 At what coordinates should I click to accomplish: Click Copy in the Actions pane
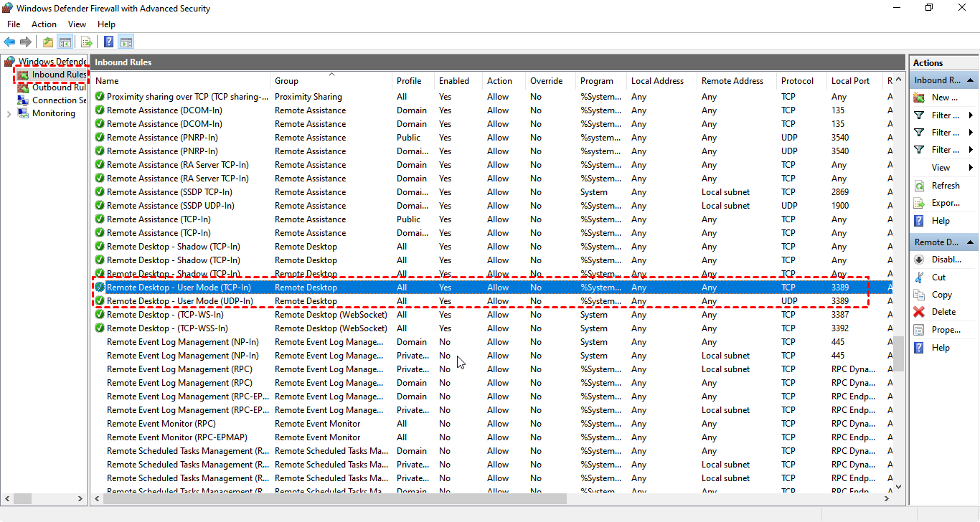(x=942, y=295)
